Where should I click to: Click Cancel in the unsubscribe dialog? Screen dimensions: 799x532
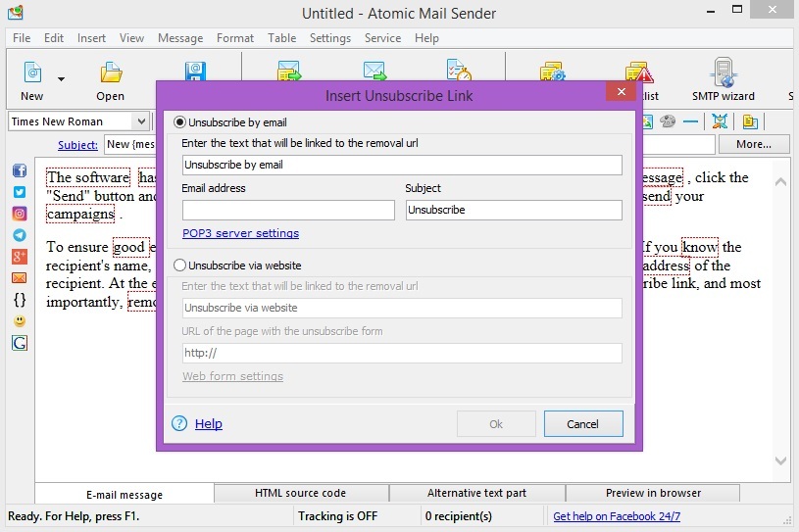pos(583,423)
